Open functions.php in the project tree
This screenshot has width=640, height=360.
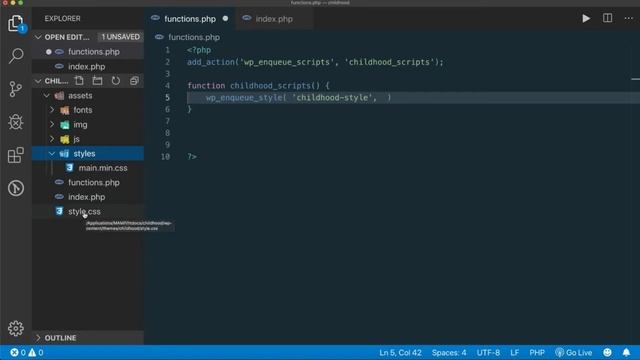click(88, 182)
